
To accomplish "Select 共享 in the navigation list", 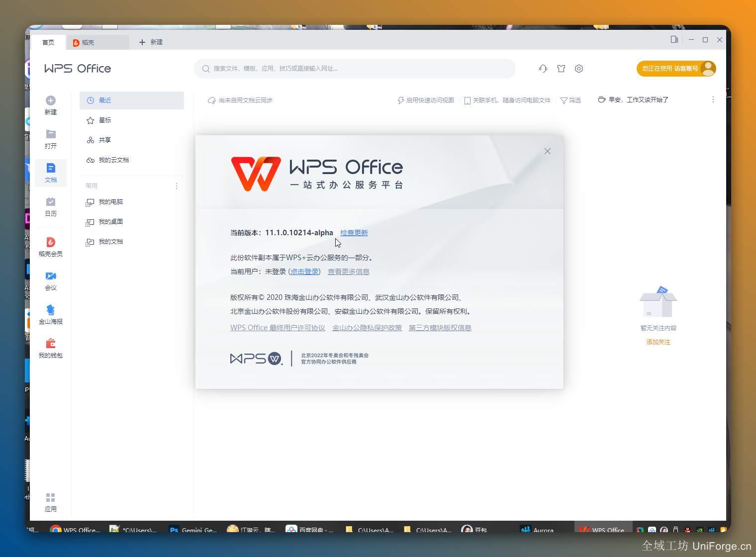I will (132, 140).
